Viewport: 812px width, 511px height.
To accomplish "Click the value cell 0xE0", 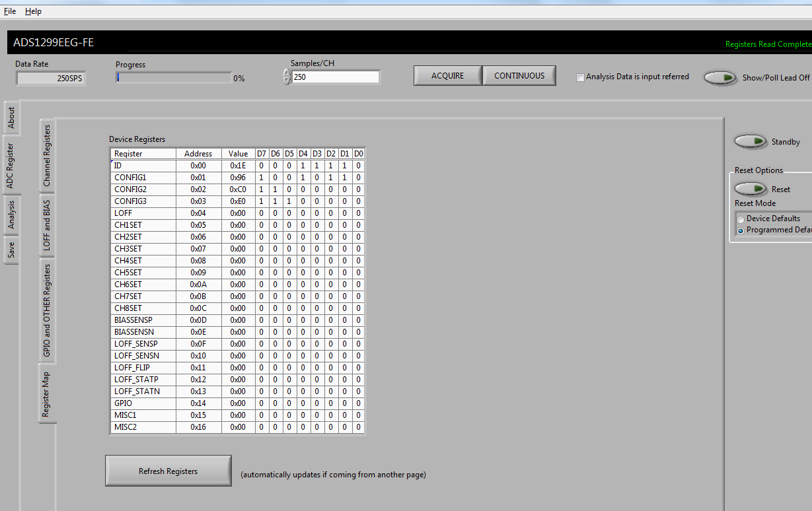I will (x=238, y=201).
